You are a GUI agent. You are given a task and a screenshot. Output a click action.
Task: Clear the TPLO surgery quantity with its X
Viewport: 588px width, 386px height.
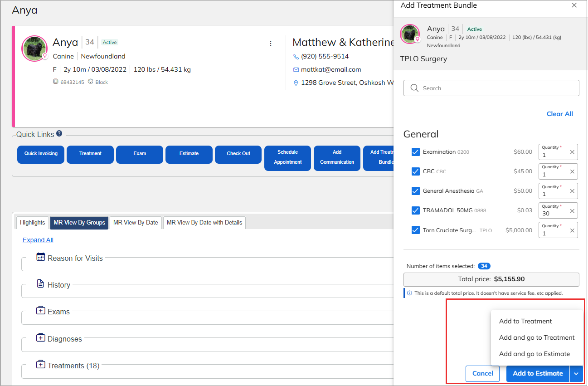573,230
